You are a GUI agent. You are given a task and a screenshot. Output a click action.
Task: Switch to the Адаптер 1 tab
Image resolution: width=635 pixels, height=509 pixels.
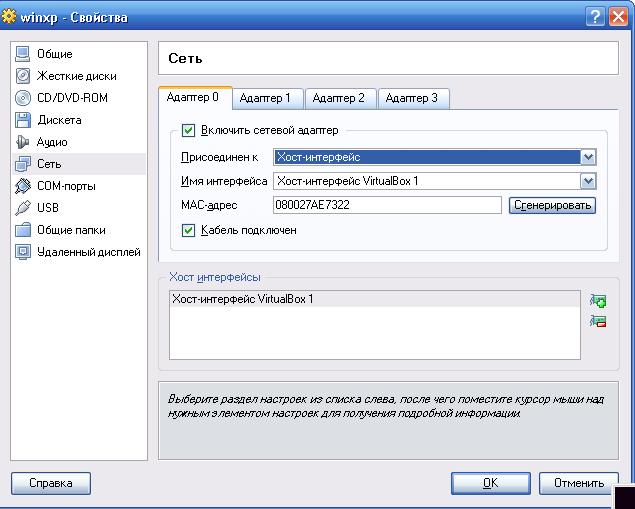coord(265,98)
